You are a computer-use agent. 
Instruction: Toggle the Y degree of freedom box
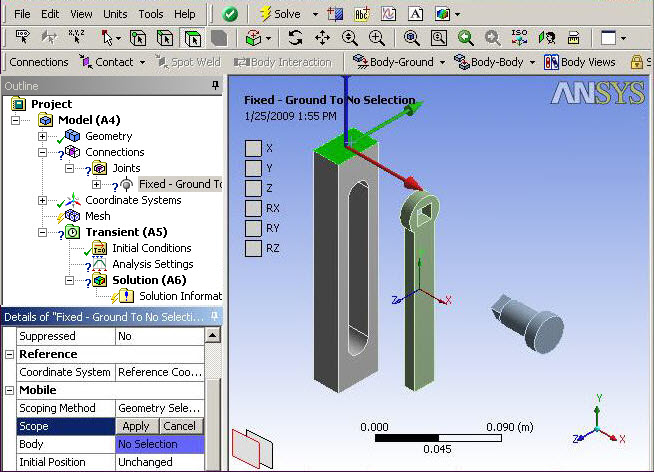coord(253,168)
